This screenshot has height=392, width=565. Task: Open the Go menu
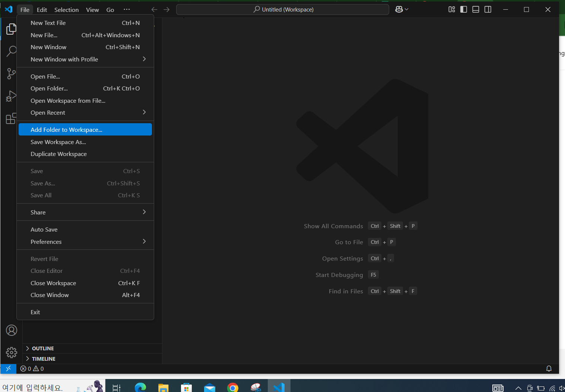pyautogui.click(x=110, y=10)
